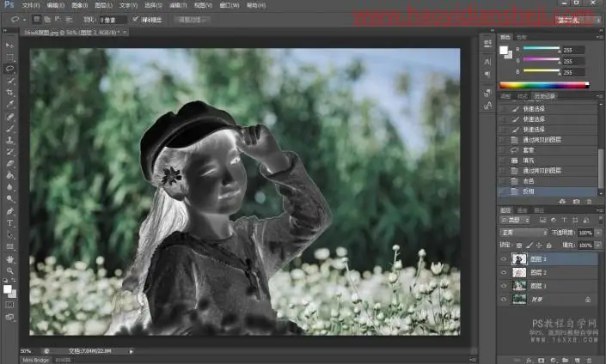Screen dimensions: 606x364
Task: Select the Rectangle shape tool
Action: pyautogui.click(x=9, y=246)
